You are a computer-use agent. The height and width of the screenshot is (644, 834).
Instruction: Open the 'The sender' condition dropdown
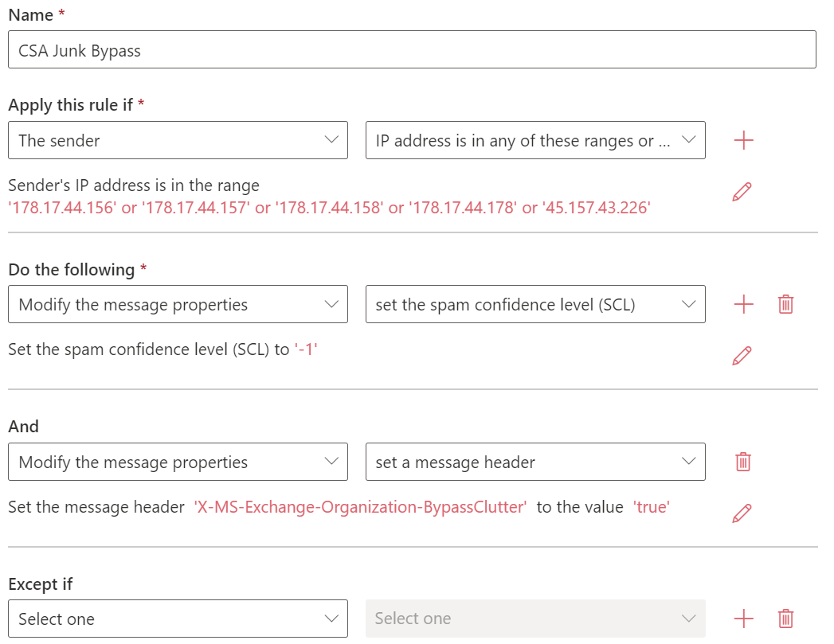click(x=178, y=139)
